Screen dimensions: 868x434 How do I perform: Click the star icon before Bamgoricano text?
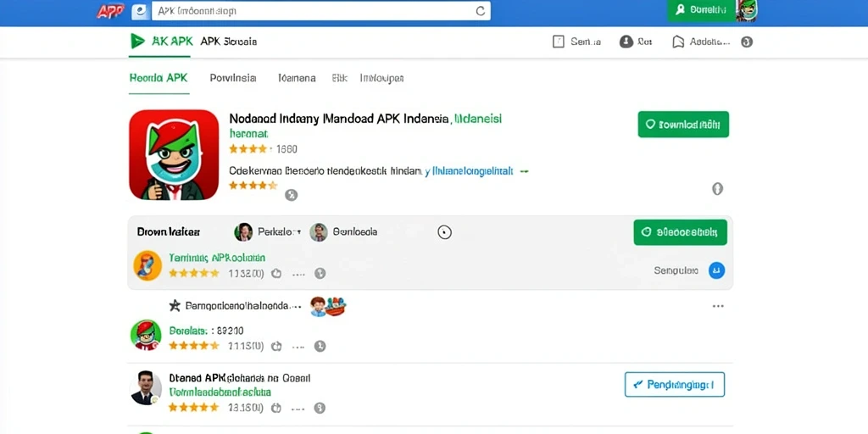(x=175, y=305)
